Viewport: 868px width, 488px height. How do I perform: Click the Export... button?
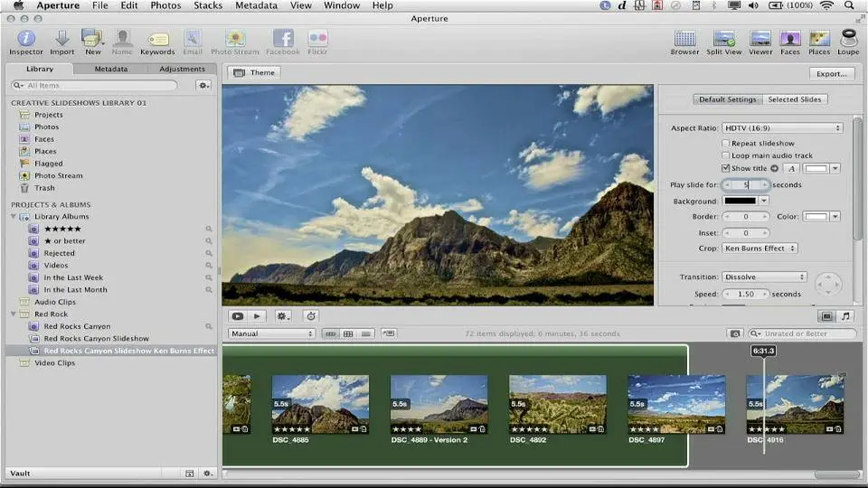click(x=832, y=73)
